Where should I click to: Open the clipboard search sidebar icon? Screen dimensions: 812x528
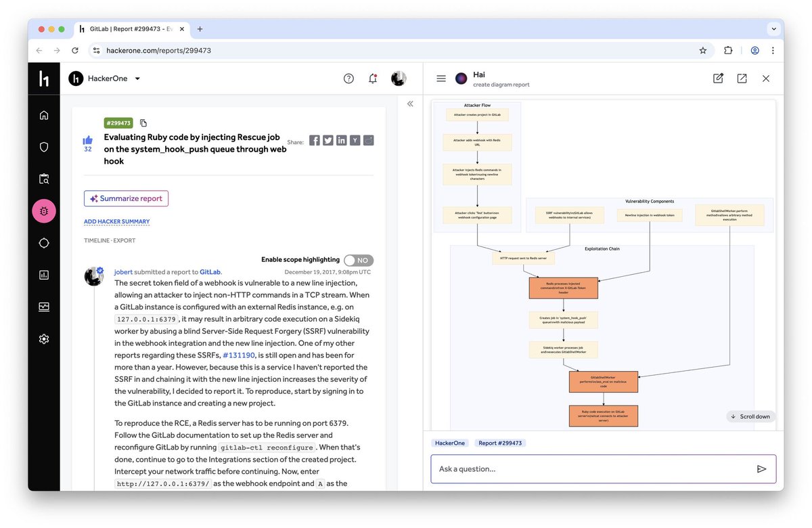coord(44,179)
